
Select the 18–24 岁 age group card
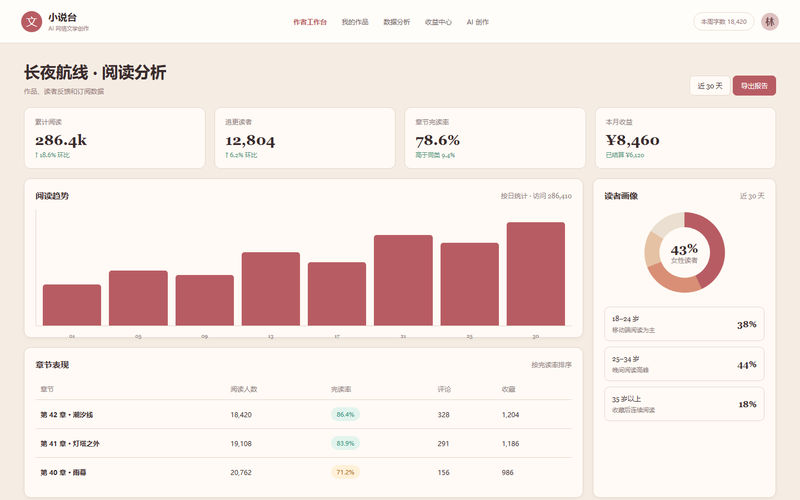pos(684,323)
